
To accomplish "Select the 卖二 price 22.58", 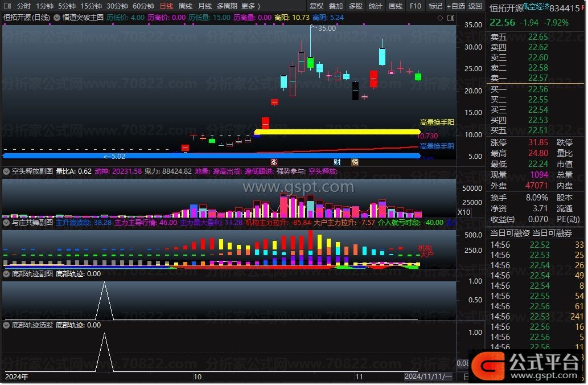I will 538,68.
